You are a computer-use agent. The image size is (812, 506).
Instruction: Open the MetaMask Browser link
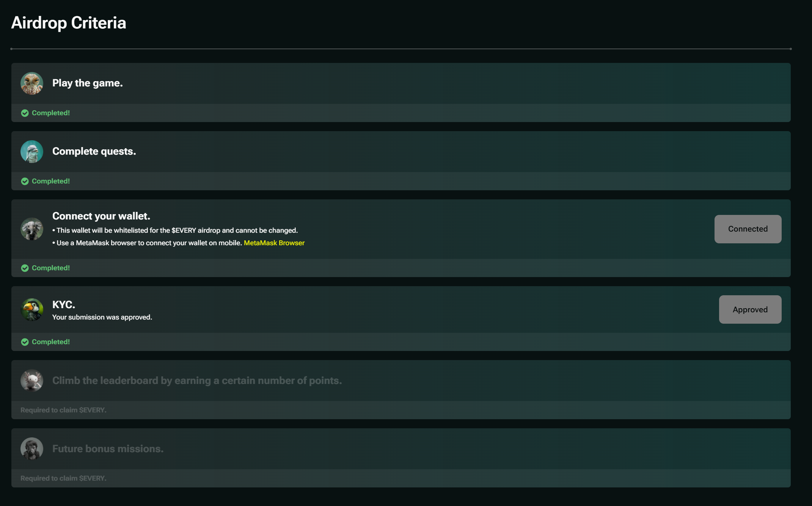tap(274, 243)
